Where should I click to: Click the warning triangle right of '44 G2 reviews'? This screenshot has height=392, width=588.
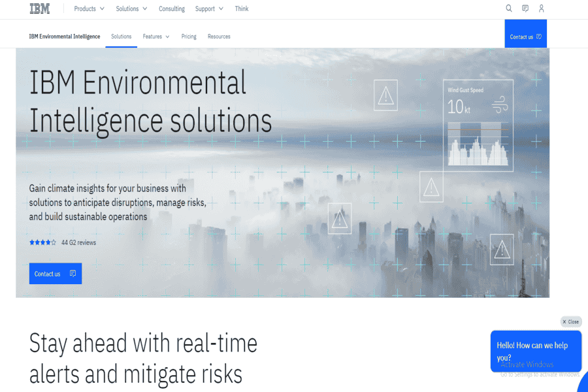[x=340, y=218]
